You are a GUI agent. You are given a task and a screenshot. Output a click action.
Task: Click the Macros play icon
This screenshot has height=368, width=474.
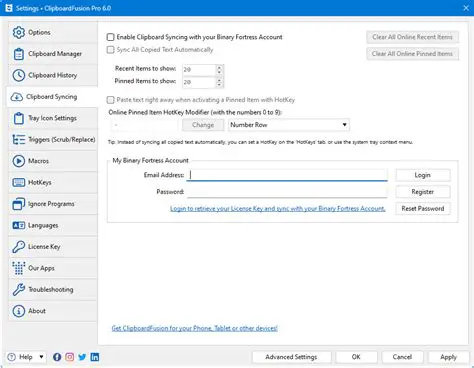[x=19, y=161]
